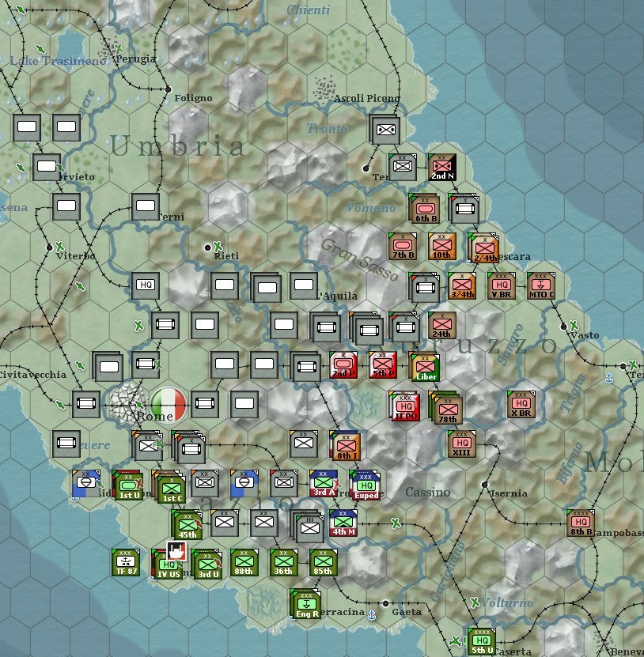Click the XIII corps HQ counter

[461, 444]
